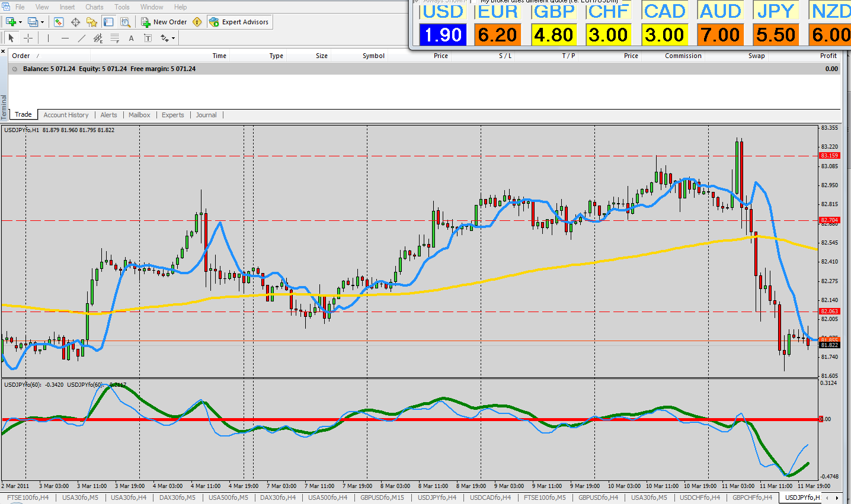Select the Arrows drawing tool
Image resolution: width=851 pixels, height=504 pixels.
(164, 38)
